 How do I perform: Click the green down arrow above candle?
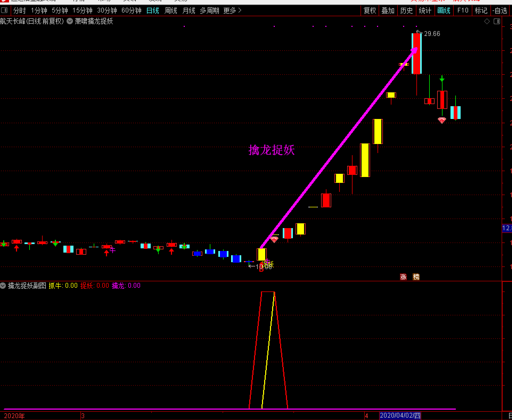tap(442, 79)
